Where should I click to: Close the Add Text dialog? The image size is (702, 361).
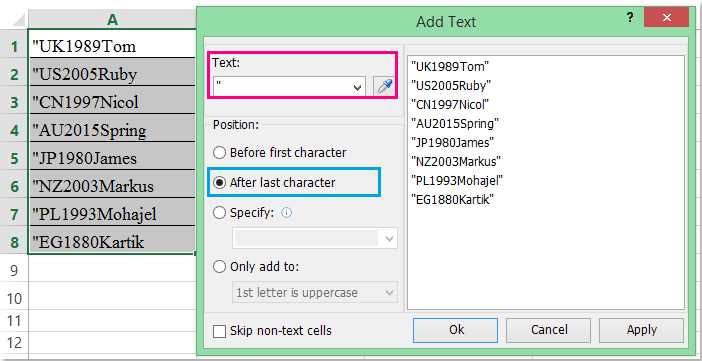pyautogui.click(x=667, y=18)
